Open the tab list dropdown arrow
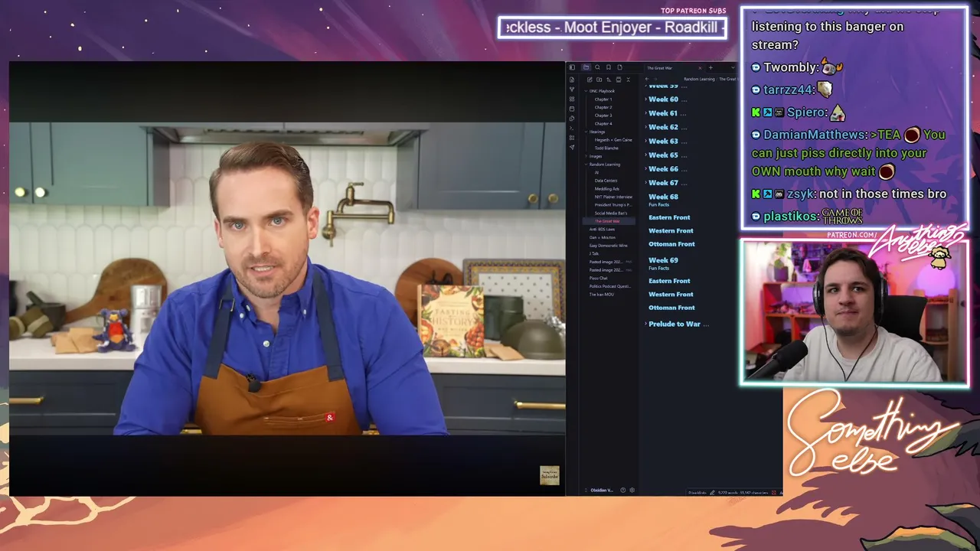The image size is (980, 551). pyautogui.click(x=732, y=67)
